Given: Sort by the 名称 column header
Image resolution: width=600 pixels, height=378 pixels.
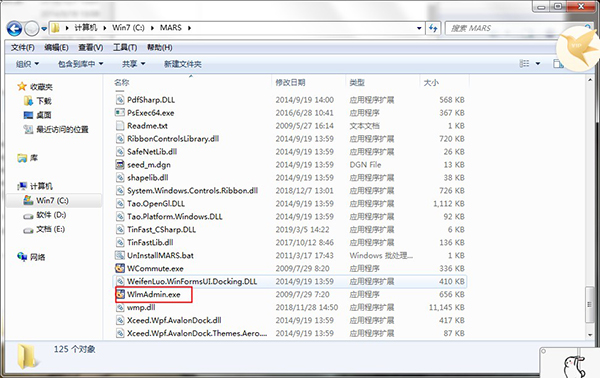Looking at the screenshot, I should pos(122,82).
